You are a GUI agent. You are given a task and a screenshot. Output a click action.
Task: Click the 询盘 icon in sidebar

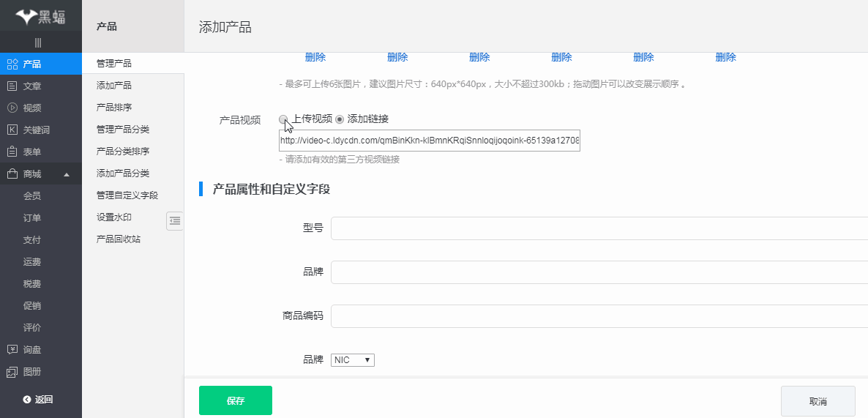click(12, 349)
